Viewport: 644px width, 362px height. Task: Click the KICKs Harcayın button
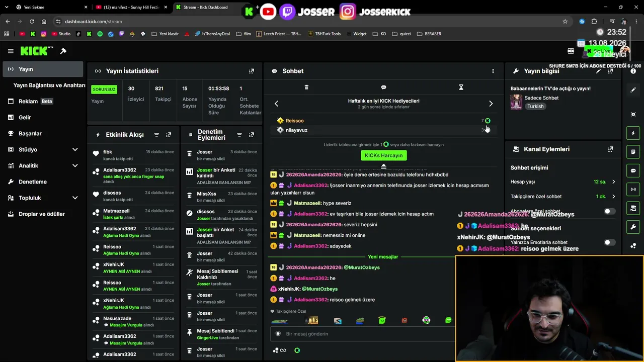383,155
